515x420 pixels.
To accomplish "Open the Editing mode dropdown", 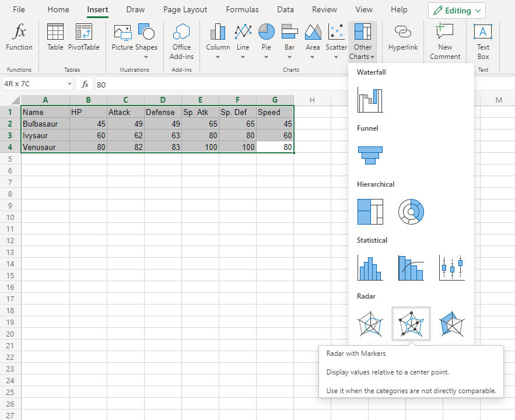I will [457, 10].
